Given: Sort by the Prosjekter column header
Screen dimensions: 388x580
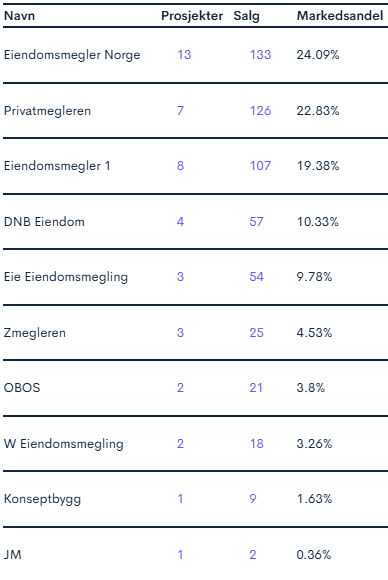Looking at the screenshot, I should click(x=192, y=16).
